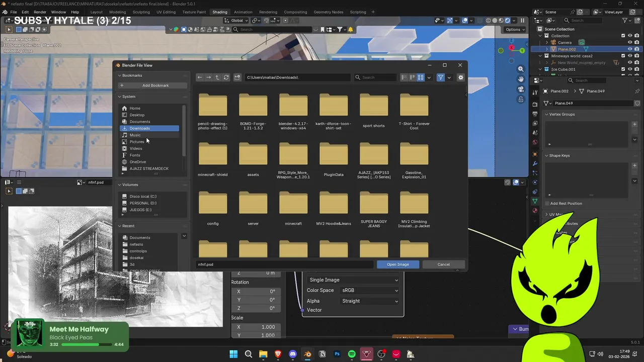Switch to Texture Paint workspace tab
644x362 pixels.
(x=194, y=12)
